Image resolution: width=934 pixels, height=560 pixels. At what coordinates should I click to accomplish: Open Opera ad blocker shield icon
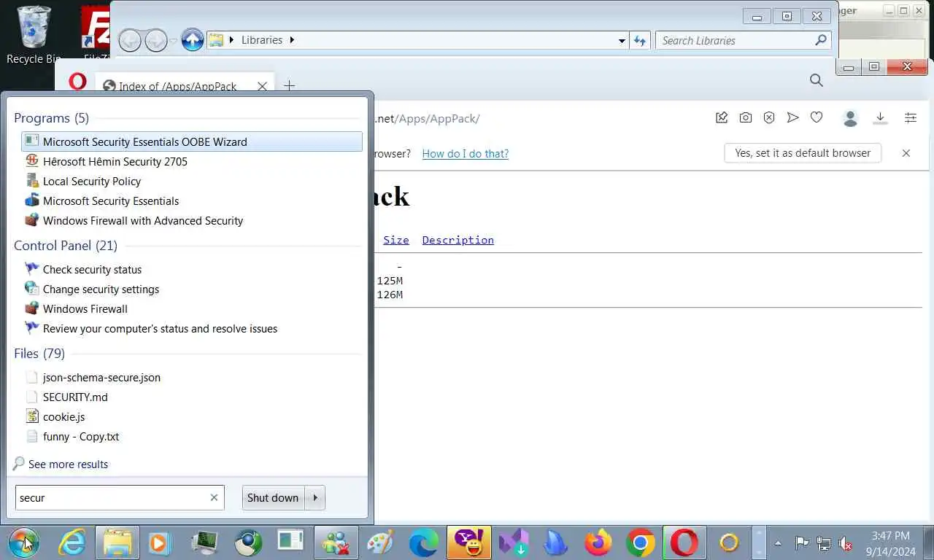tap(768, 117)
